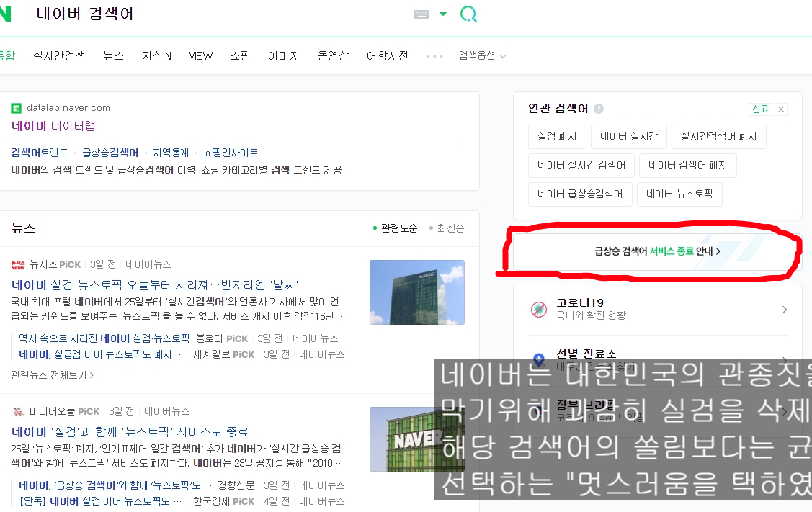Open the 네이버뉴스 link beside 한국경제 PiCK
Screen dimensions: 812x512
[x=321, y=501]
